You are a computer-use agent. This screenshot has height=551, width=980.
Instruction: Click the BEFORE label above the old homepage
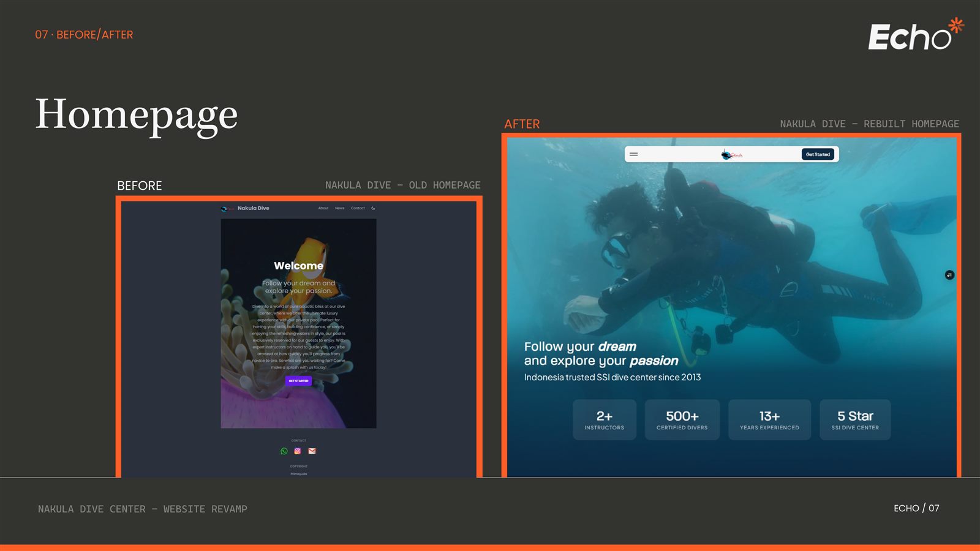[x=140, y=186]
